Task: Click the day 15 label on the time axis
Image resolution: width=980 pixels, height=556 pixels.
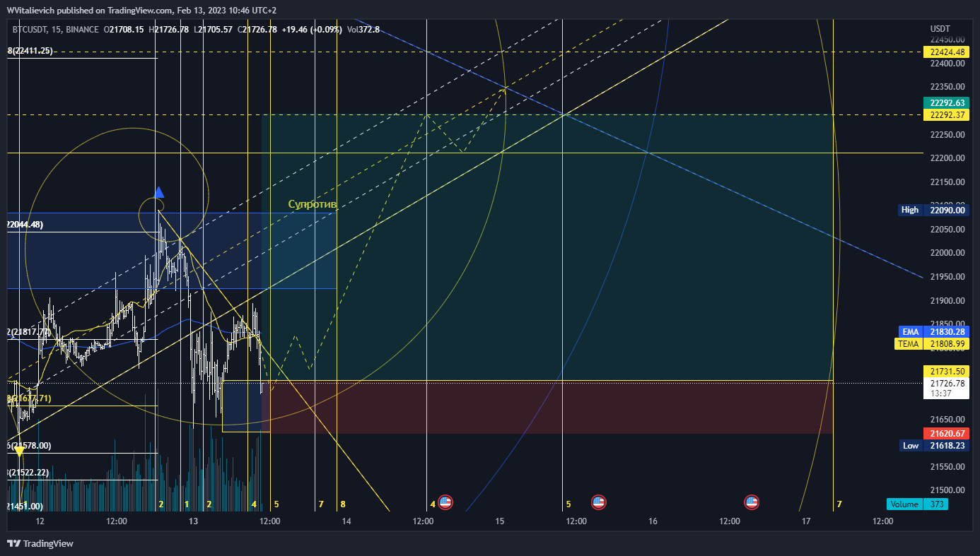Action: pos(500,521)
